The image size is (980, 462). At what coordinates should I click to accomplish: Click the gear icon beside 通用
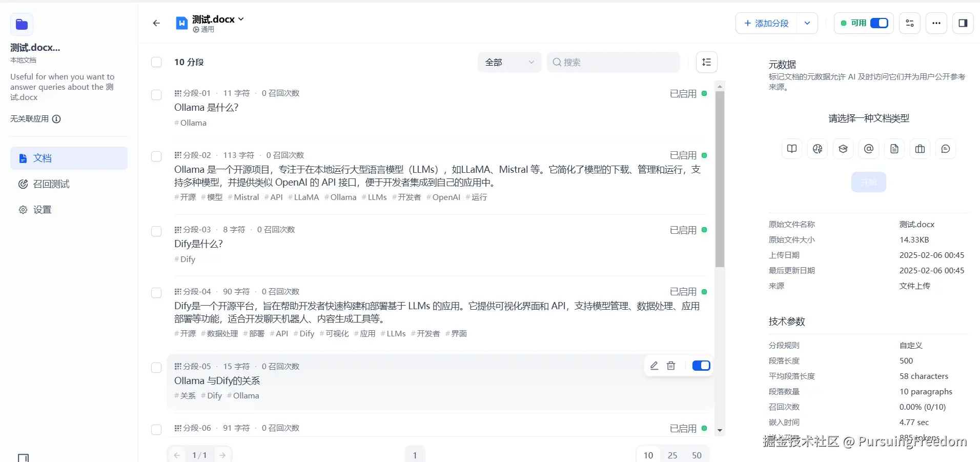196,30
